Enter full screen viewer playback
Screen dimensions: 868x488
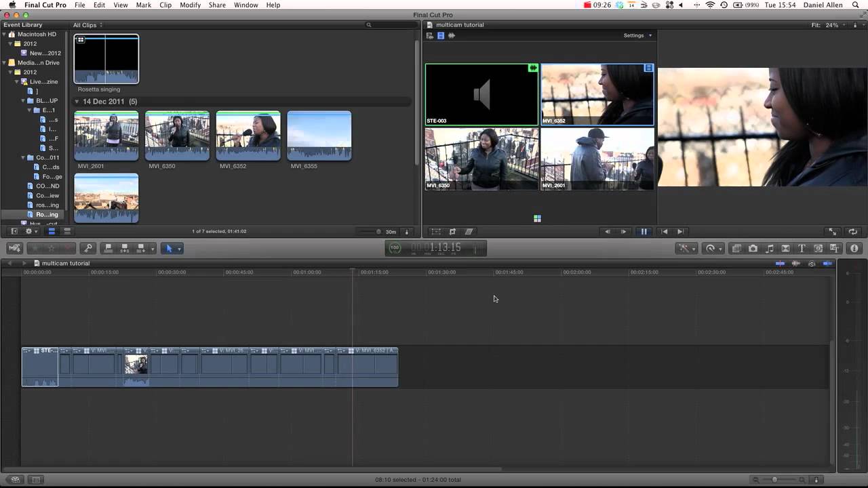[x=833, y=231]
